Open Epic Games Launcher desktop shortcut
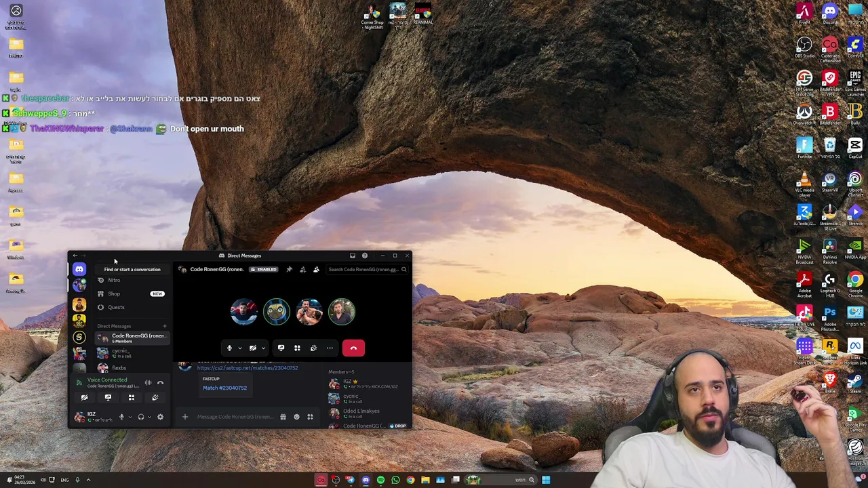The height and width of the screenshot is (488, 868). click(855, 81)
